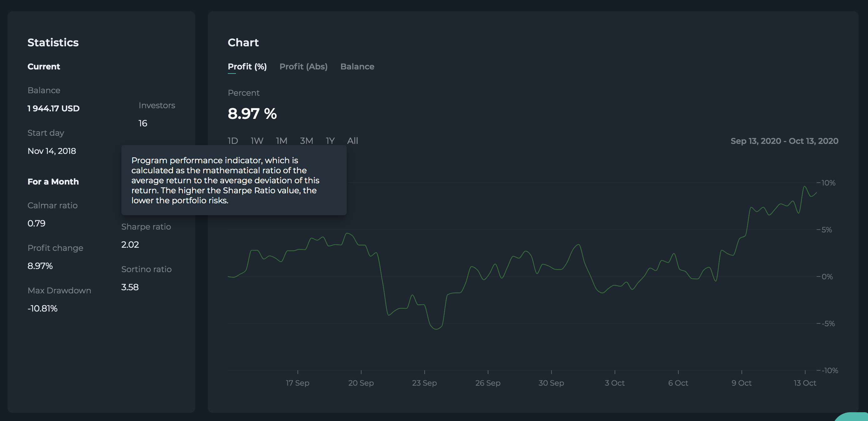The width and height of the screenshot is (868, 421).
Task: Set chart period to 1D
Action: [x=232, y=140]
